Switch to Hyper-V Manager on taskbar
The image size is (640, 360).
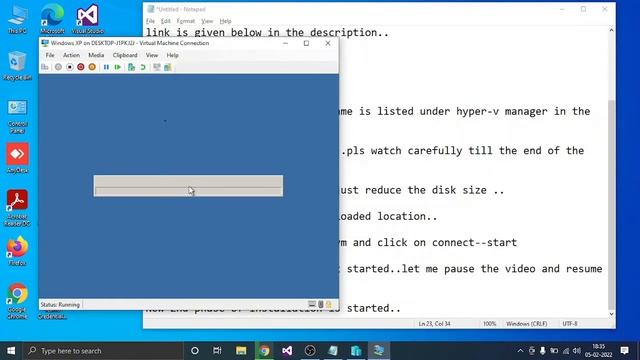click(356, 351)
